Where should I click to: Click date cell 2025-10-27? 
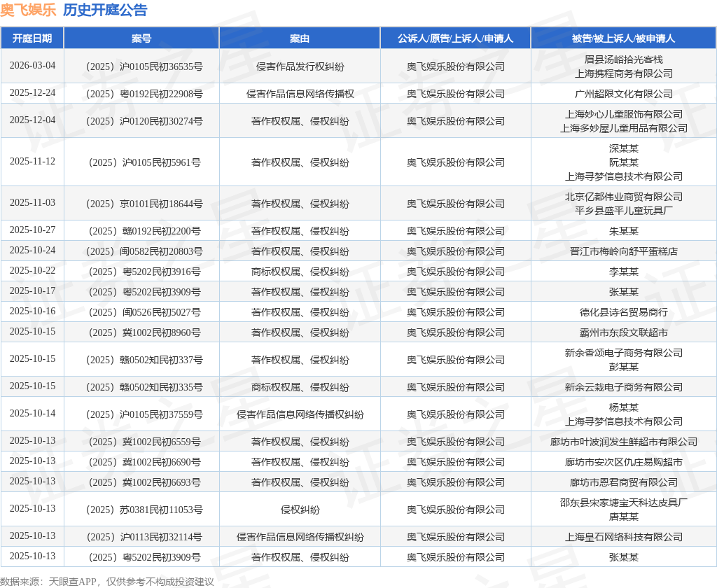(32, 230)
